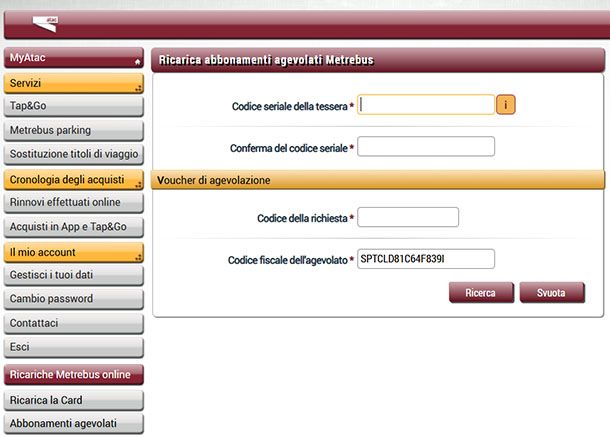Click the Codice della richiesta field

[408, 217]
